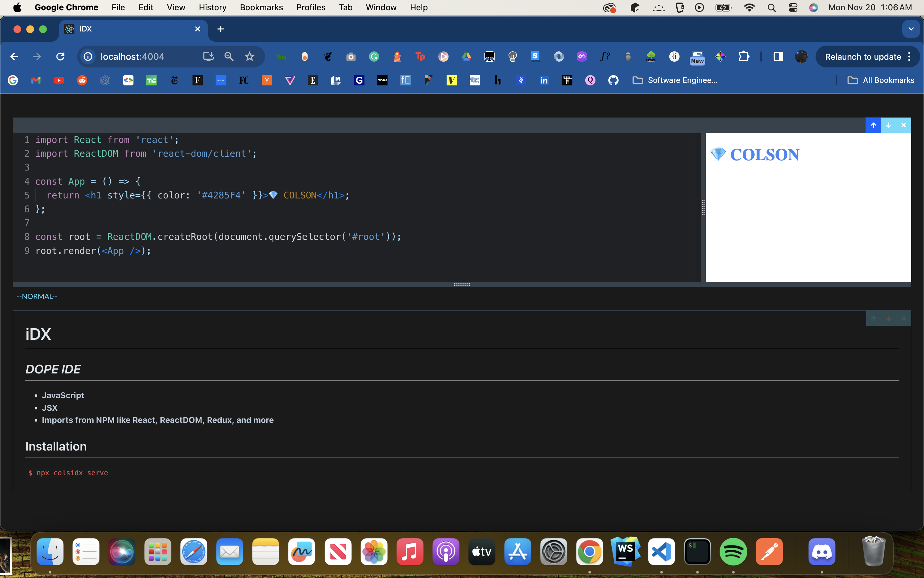Move the iDX text cell up
This screenshot has height=578, width=924.
click(x=873, y=319)
